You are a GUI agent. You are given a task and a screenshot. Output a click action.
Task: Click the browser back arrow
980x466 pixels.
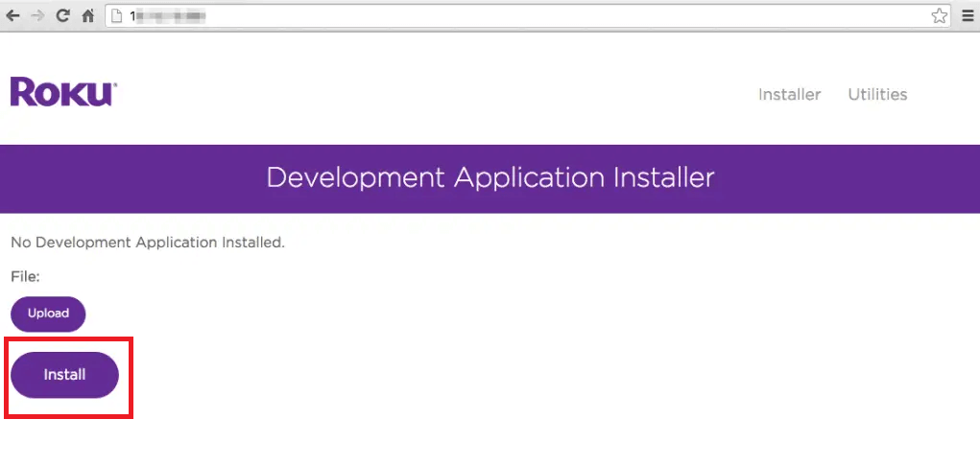tap(13, 16)
